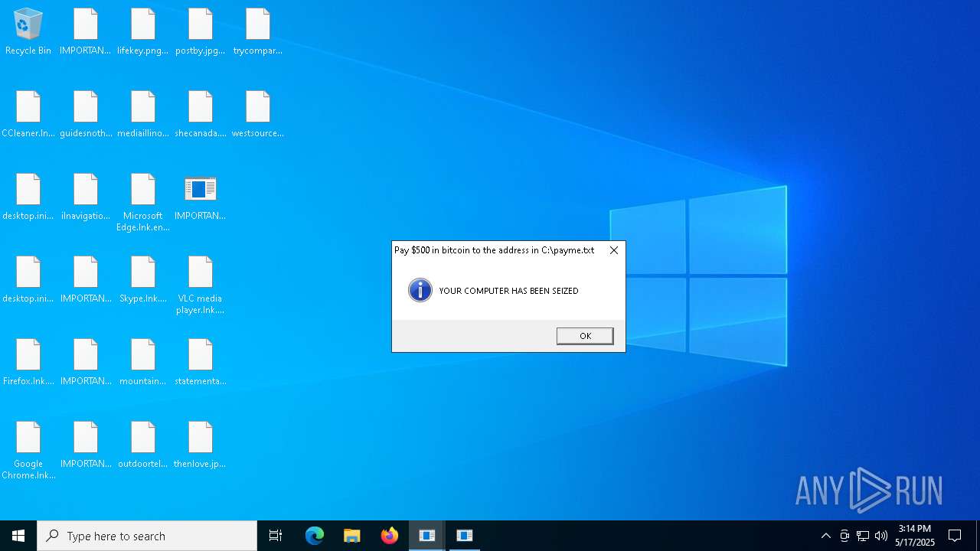
Task: Select statementa file icon on desktop
Action: 201,363
